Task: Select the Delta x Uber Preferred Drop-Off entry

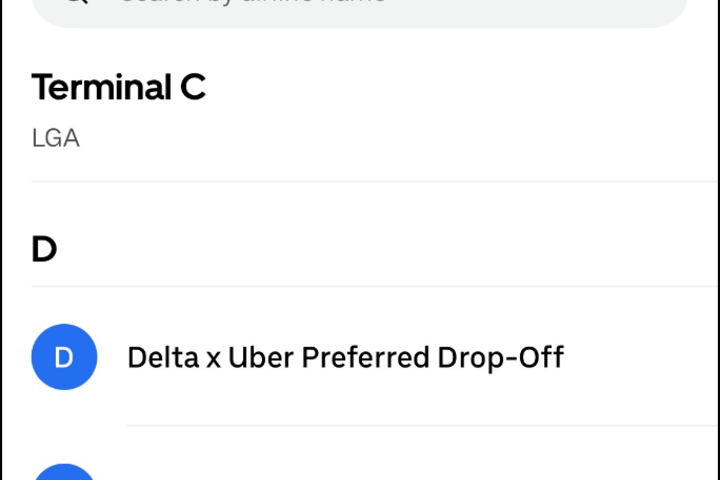Action: (345, 357)
